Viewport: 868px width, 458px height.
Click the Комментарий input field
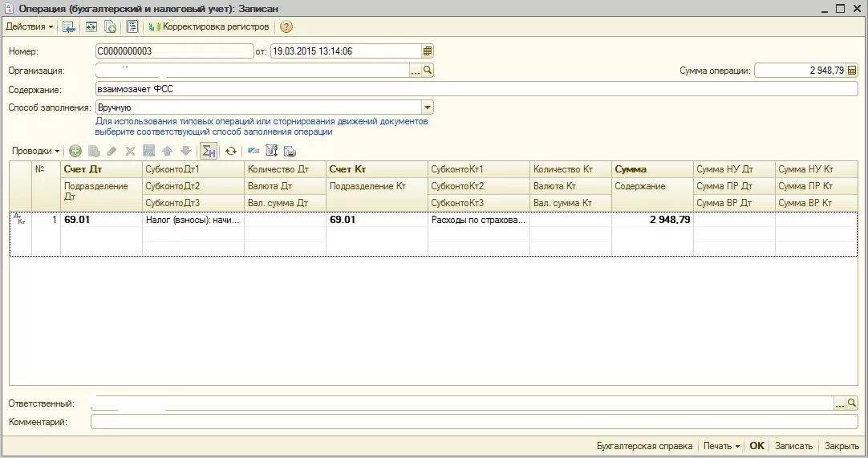(x=474, y=421)
